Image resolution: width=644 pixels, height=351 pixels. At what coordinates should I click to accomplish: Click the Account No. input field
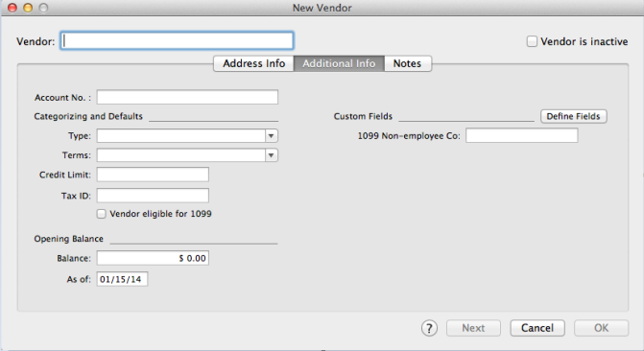pos(187,97)
